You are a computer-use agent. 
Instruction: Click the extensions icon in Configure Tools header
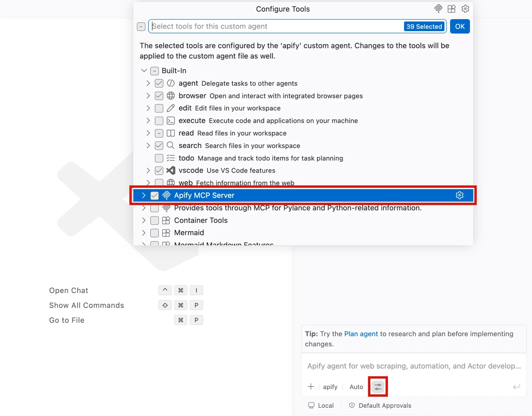(451, 9)
